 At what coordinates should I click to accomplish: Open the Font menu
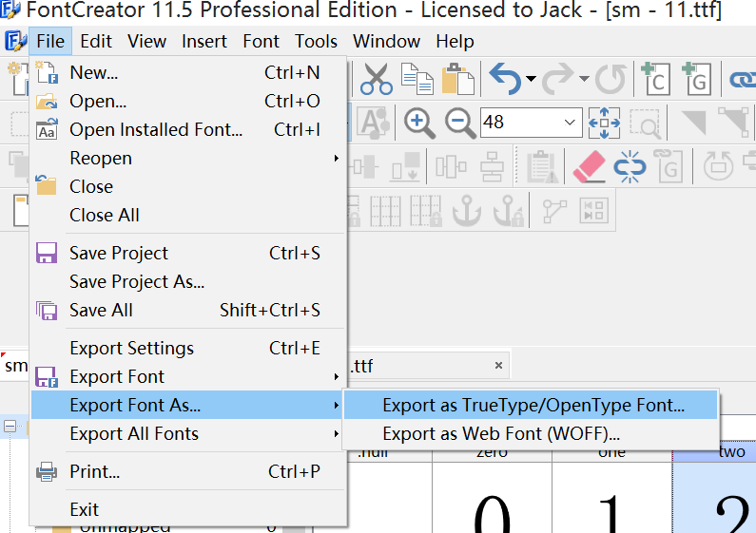tap(261, 42)
